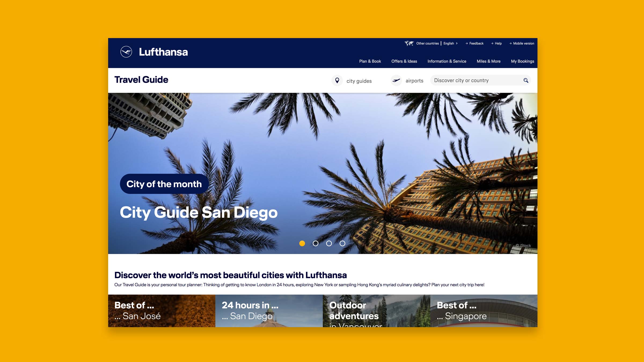This screenshot has height=362, width=644.
Task: Click the airports airplane icon
Action: 396,80
